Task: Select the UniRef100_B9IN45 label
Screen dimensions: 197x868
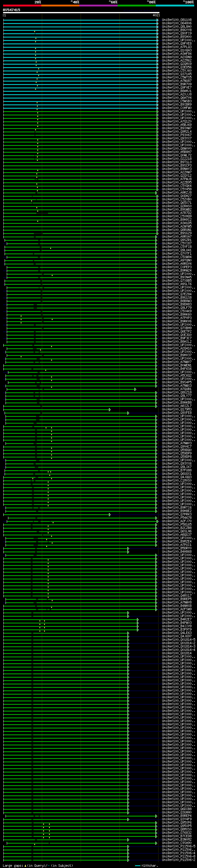Action: pyautogui.click(x=177, y=277)
